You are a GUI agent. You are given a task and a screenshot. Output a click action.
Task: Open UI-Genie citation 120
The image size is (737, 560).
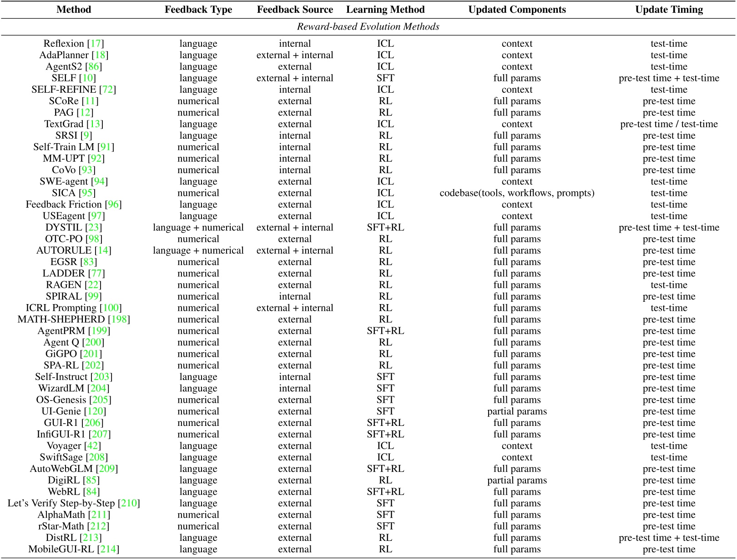click(x=95, y=411)
